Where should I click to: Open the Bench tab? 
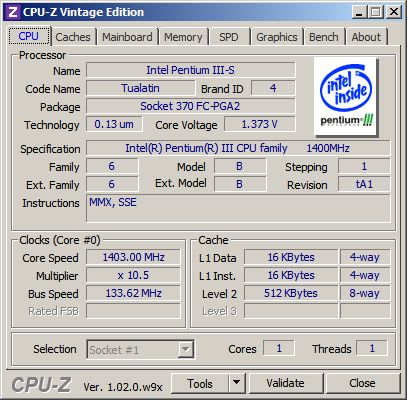tap(324, 37)
